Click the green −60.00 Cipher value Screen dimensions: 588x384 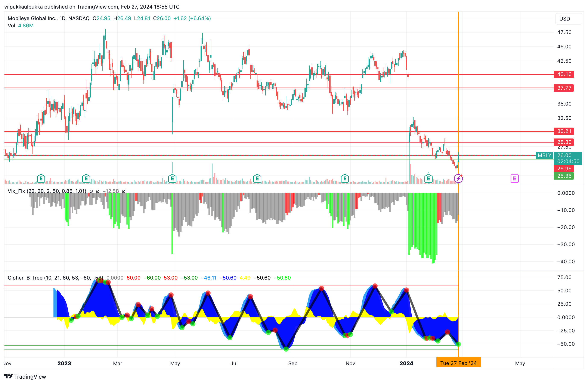tap(152, 278)
